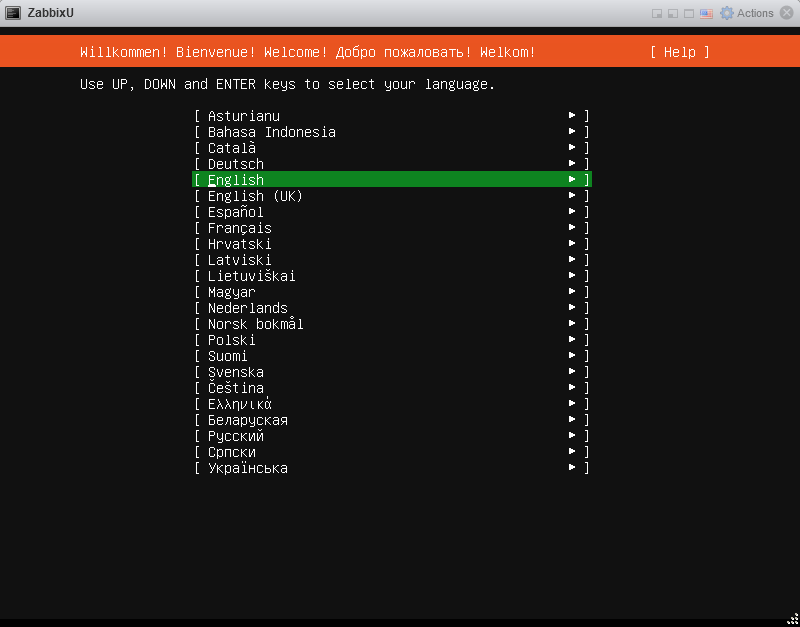Expand the Suomi row arrow
The width and height of the screenshot is (800, 627).
coord(572,356)
